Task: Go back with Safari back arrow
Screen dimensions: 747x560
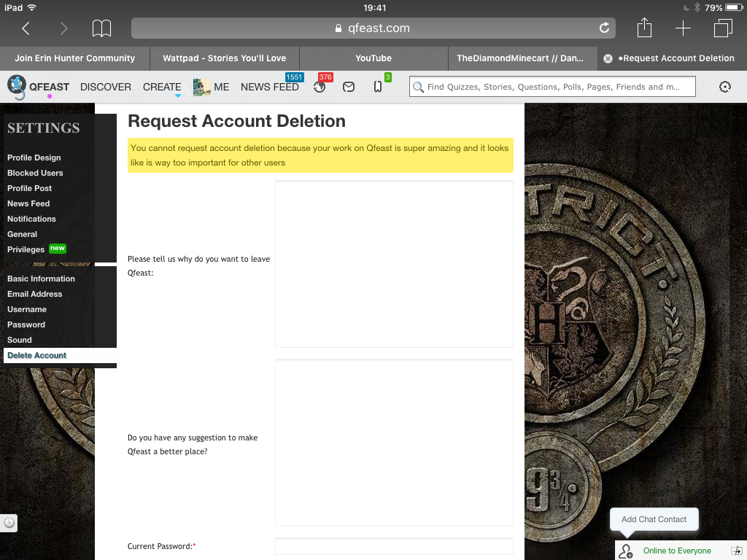Action: point(26,28)
